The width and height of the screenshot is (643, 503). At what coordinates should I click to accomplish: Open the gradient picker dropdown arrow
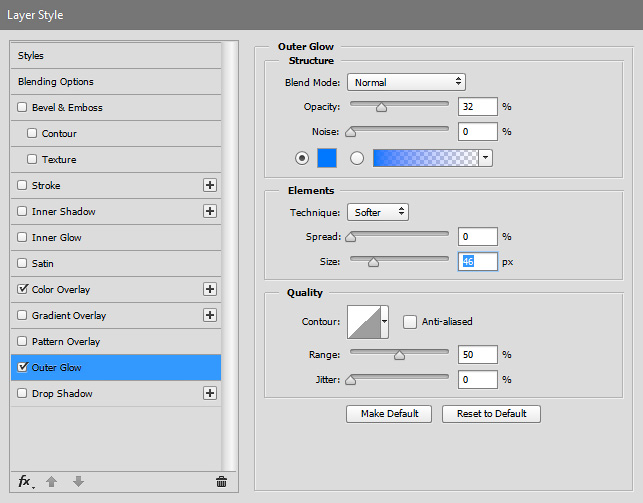[486, 158]
